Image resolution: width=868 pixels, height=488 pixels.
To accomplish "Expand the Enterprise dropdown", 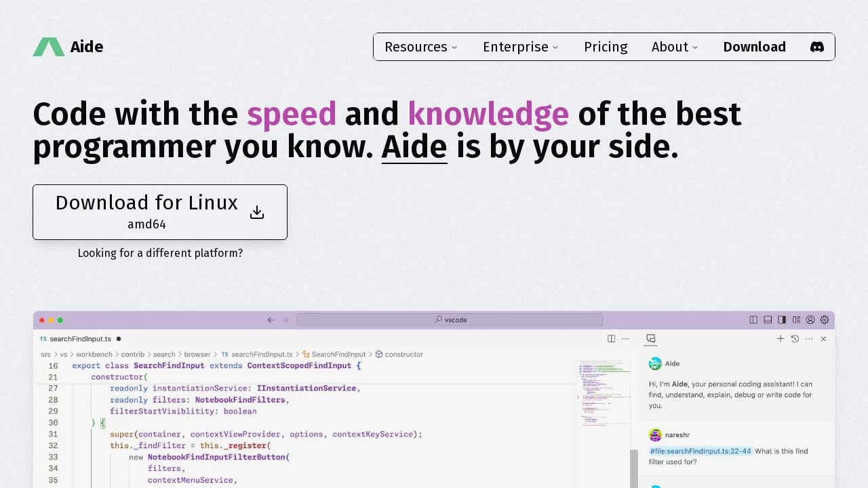I will [520, 47].
